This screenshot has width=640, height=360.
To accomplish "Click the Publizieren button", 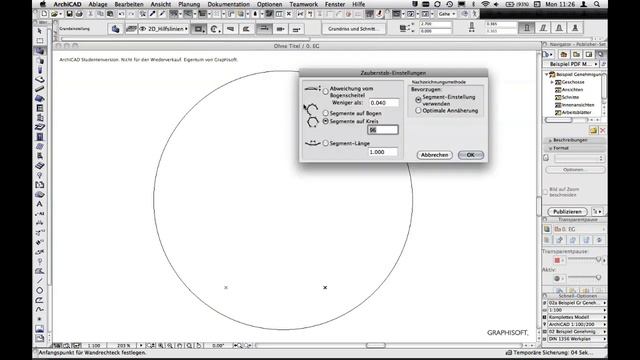I will pos(567,212).
